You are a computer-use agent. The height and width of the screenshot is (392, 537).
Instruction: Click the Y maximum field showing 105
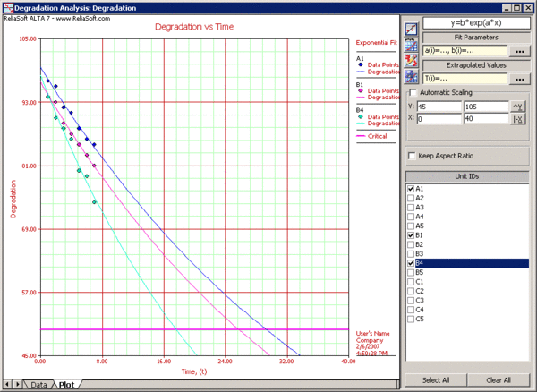pyautogui.click(x=483, y=107)
